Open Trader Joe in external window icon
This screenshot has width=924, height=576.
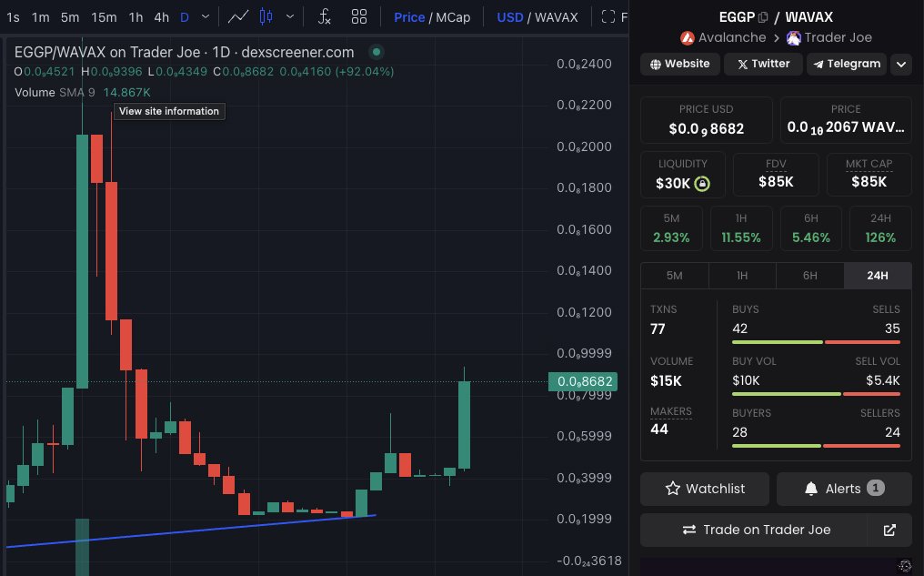pos(889,530)
